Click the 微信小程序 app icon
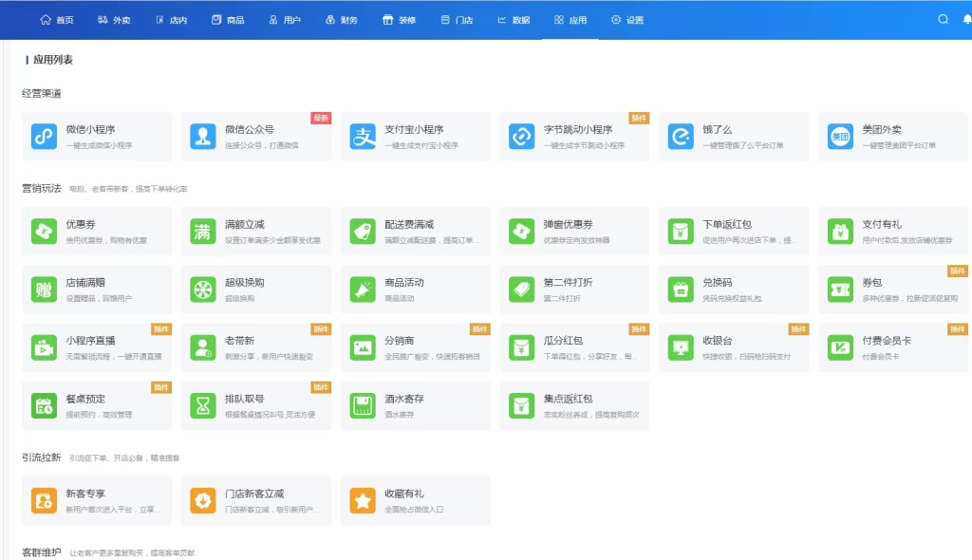972x560 pixels. [44, 137]
